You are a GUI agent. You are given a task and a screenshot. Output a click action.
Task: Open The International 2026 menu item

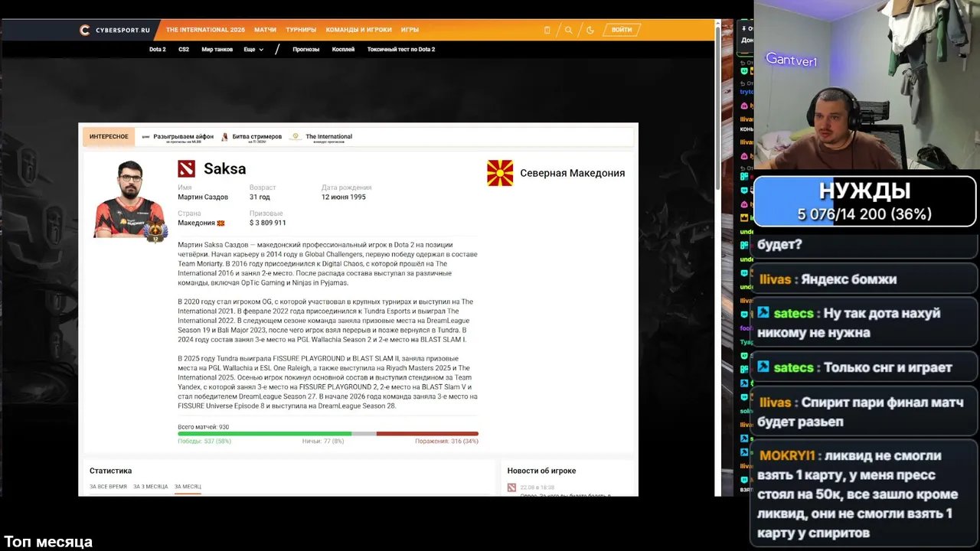(x=205, y=30)
